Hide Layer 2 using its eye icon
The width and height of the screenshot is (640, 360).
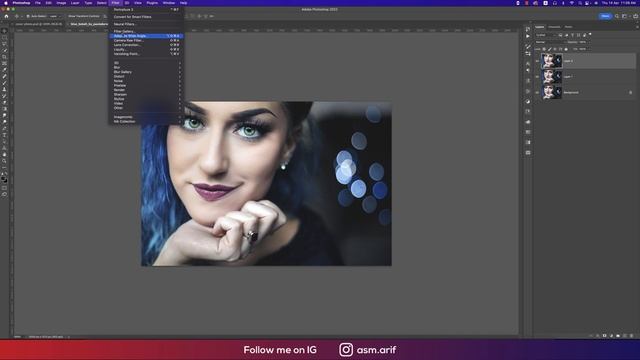[537, 61]
